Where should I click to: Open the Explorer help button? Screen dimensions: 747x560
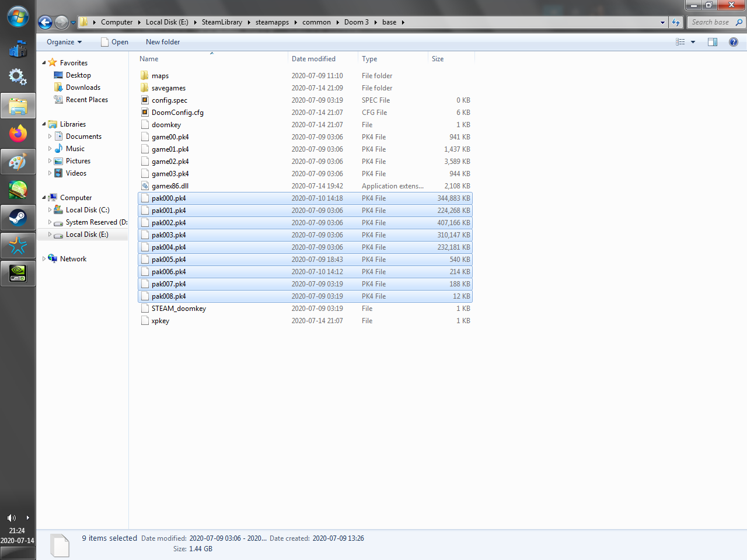tap(734, 42)
